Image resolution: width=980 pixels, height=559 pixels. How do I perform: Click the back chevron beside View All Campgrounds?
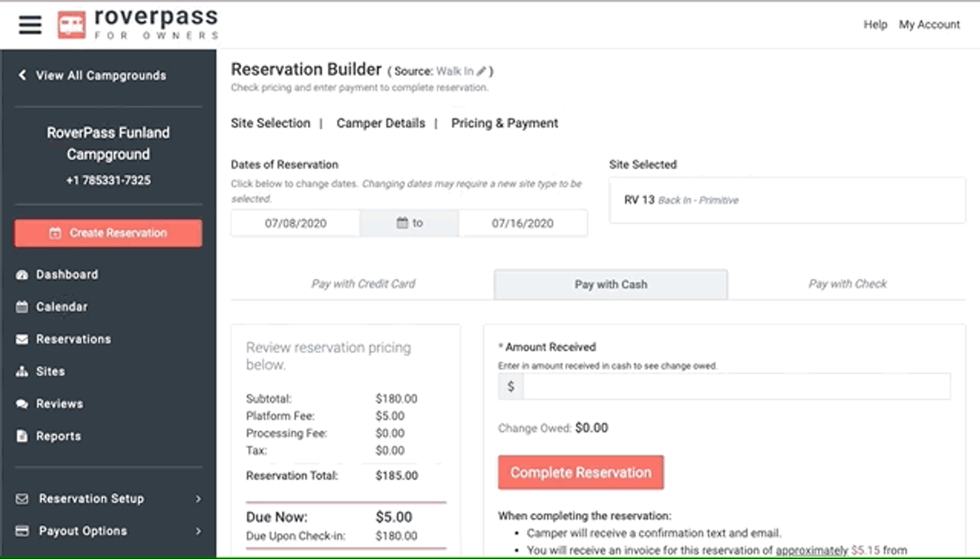22,75
